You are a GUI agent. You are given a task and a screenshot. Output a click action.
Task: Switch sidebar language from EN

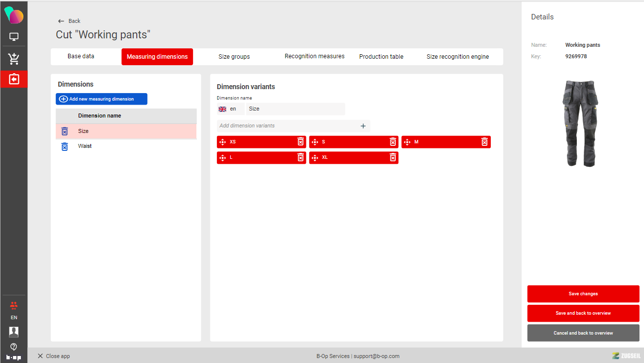(x=14, y=317)
